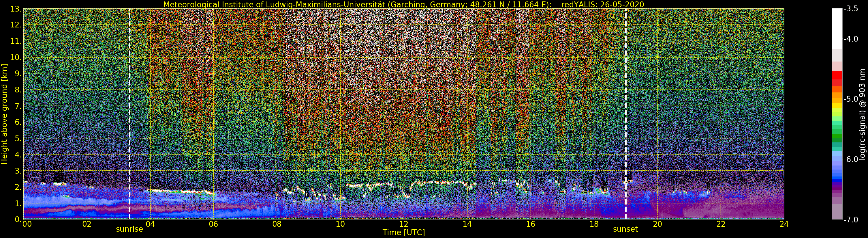The image size is (868, 238).
Task: Click the '16' time axis tick label
Action: click(530, 224)
